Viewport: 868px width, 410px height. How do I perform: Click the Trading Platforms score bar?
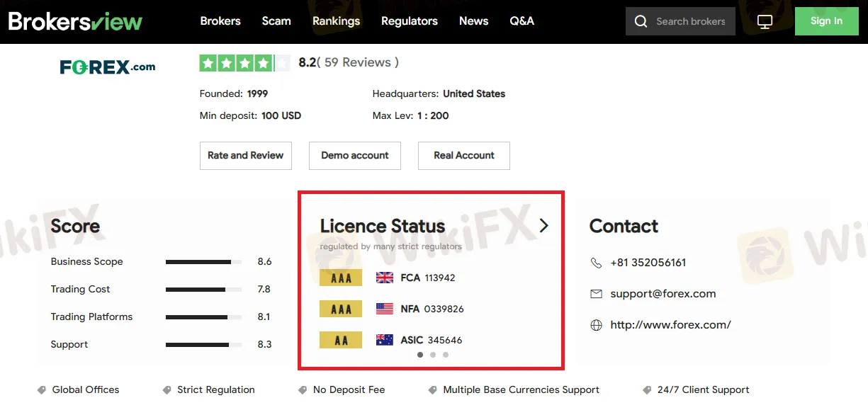203,317
